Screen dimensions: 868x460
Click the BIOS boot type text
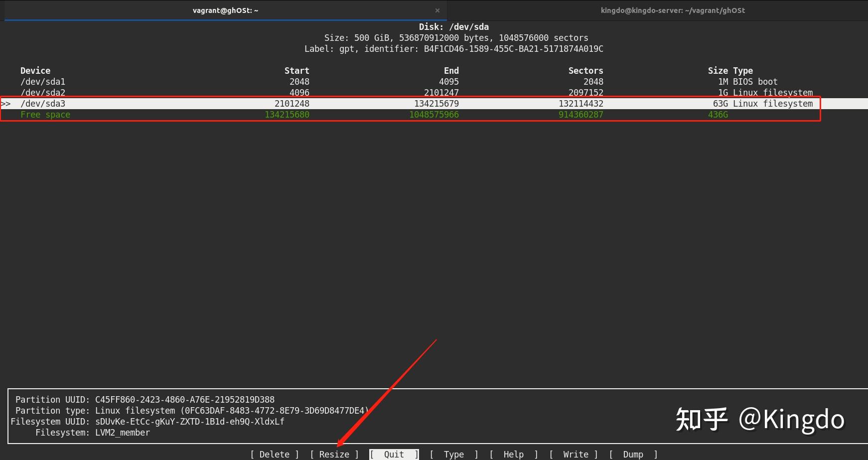click(x=755, y=82)
